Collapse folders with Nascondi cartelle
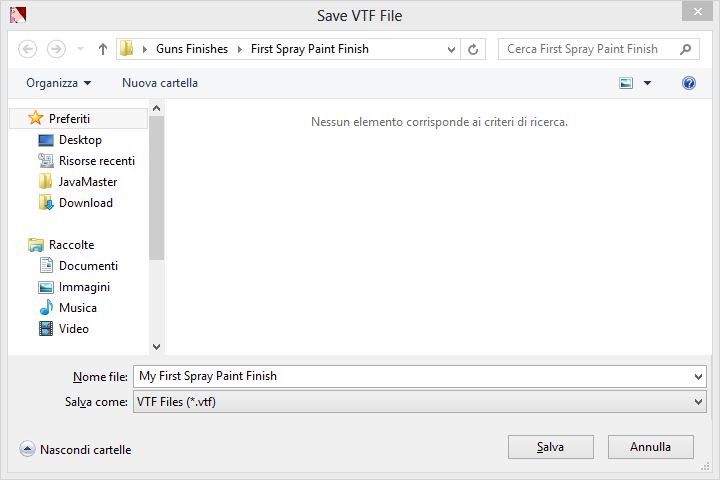Viewport: 720px width, 480px height. [x=76, y=450]
